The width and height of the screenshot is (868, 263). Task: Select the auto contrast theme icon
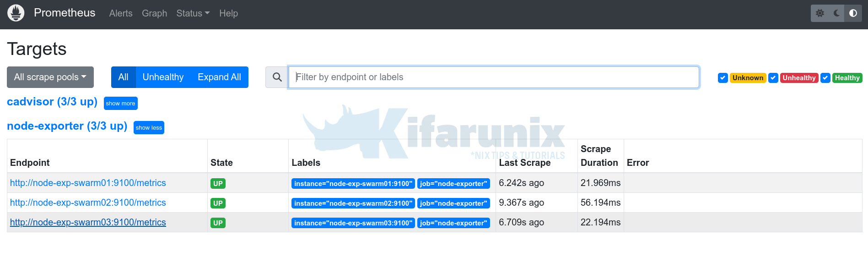(x=853, y=13)
